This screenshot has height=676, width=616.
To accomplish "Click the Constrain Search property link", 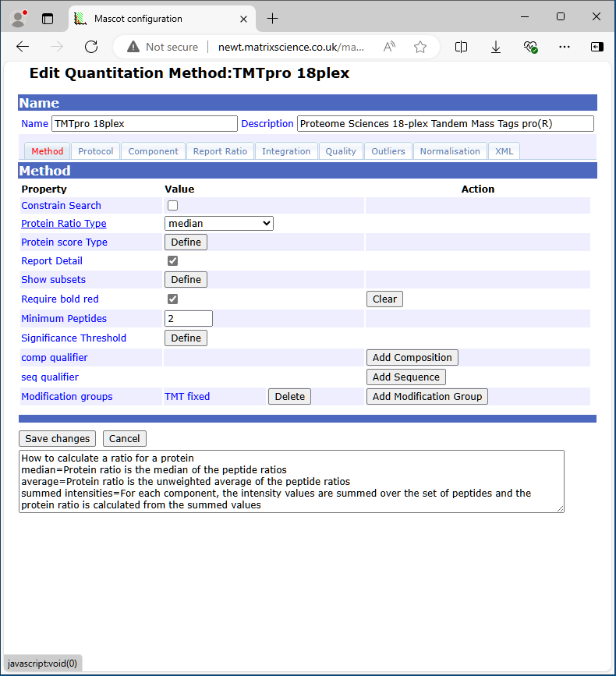I will click(62, 206).
